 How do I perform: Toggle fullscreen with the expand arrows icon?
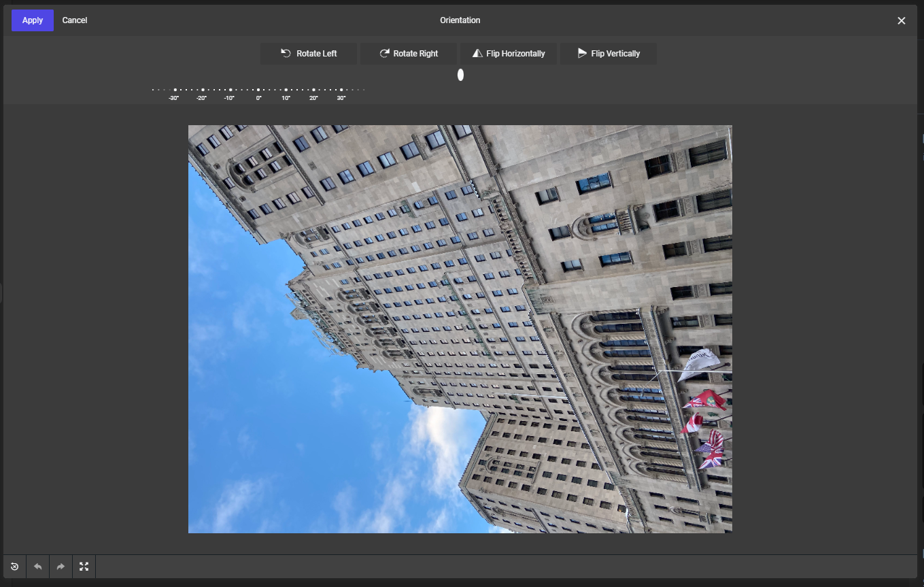pyautogui.click(x=84, y=566)
